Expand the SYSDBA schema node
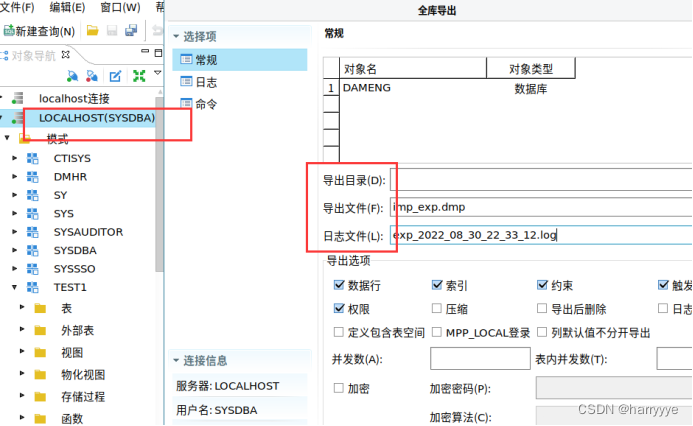 tap(15, 250)
